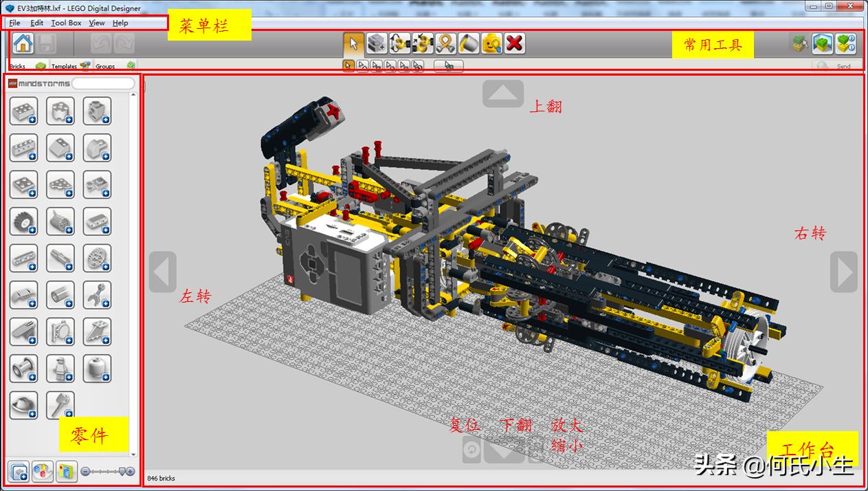Image resolution: width=868 pixels, height=491 pixels.
Task: Enable the shape selection option
Action: 403,66
